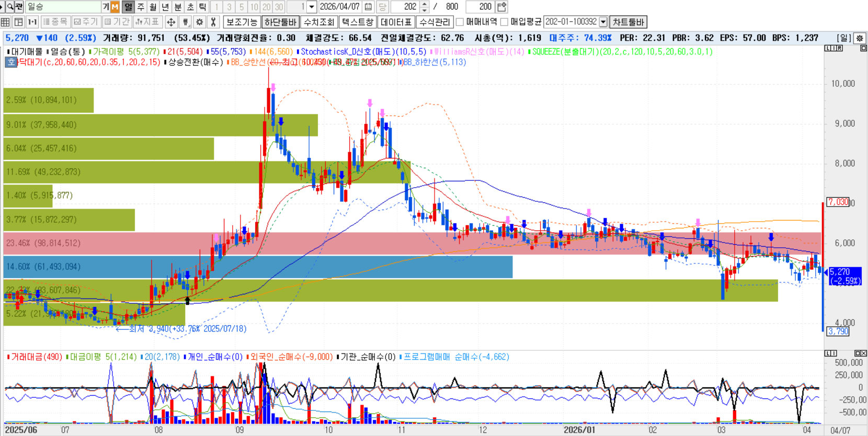868x436 pixels.
Task: Select the 30 interval preset button
Action: (279, 7)
